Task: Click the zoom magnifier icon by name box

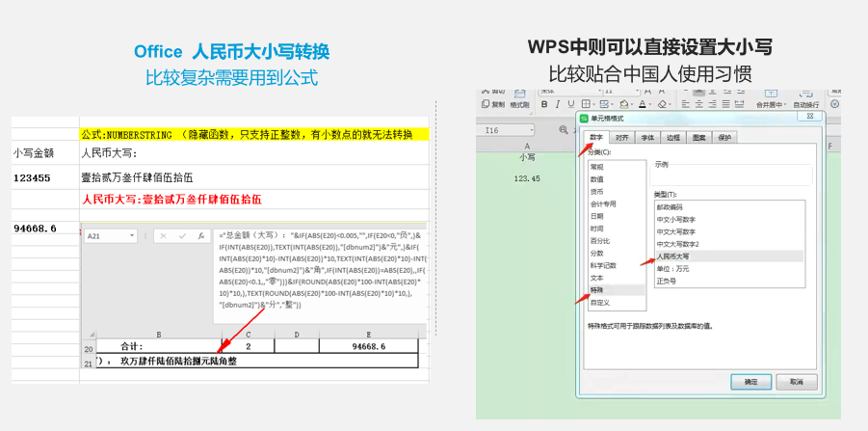Action: [x=564, y=129]
